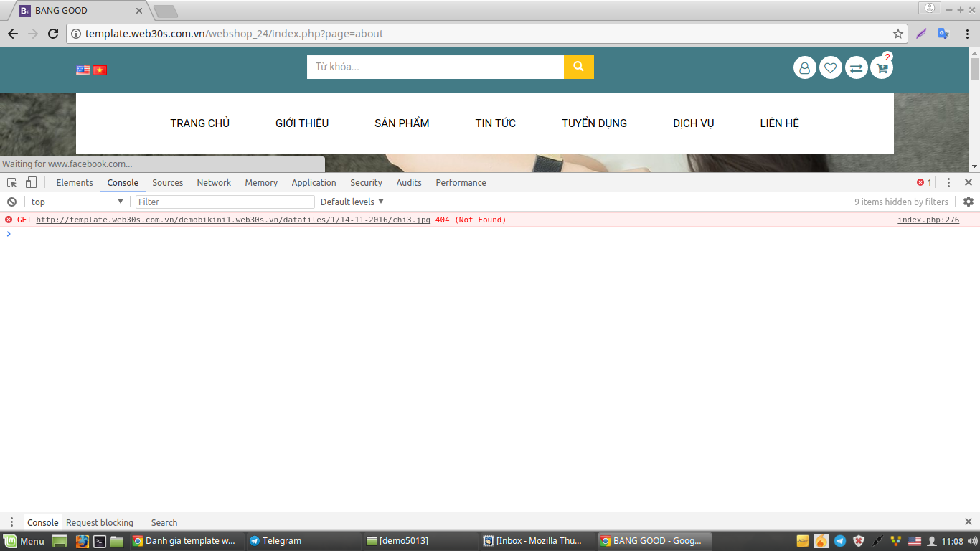Open the shopping cart icon
The height and width of the screenshot is (551, 980).
(x=882, y=67)
